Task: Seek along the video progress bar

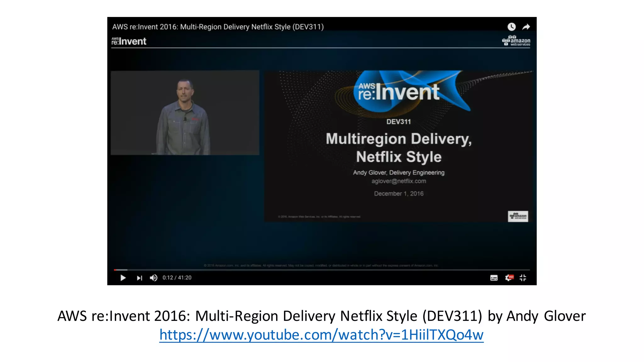Action: pos(322,270)
